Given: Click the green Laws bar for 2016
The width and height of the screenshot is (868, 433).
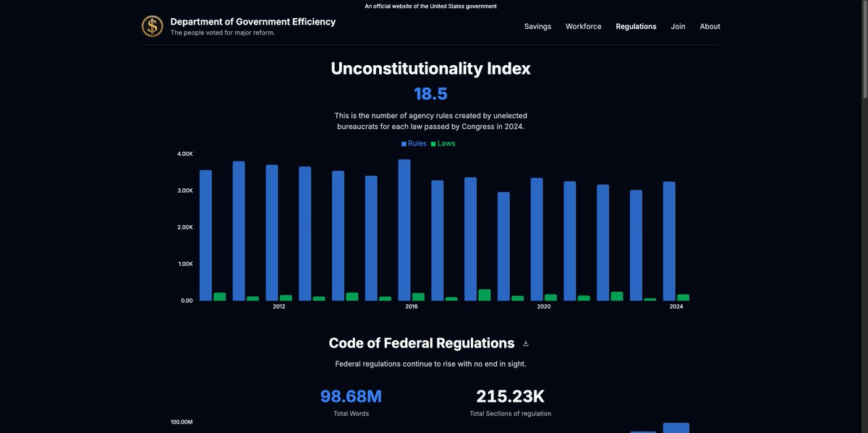Looking at the screenshot, I should (419, 297).
